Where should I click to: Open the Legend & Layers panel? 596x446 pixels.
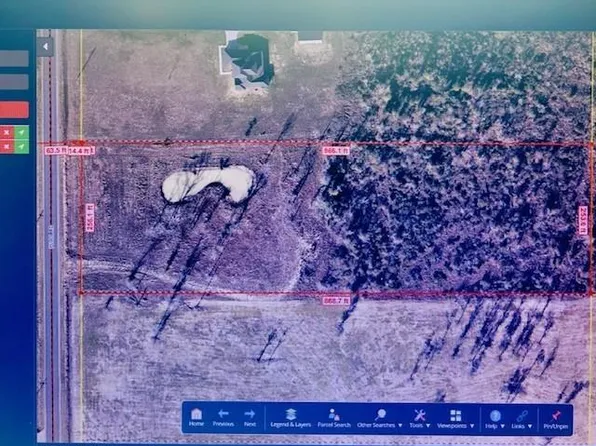291,418
